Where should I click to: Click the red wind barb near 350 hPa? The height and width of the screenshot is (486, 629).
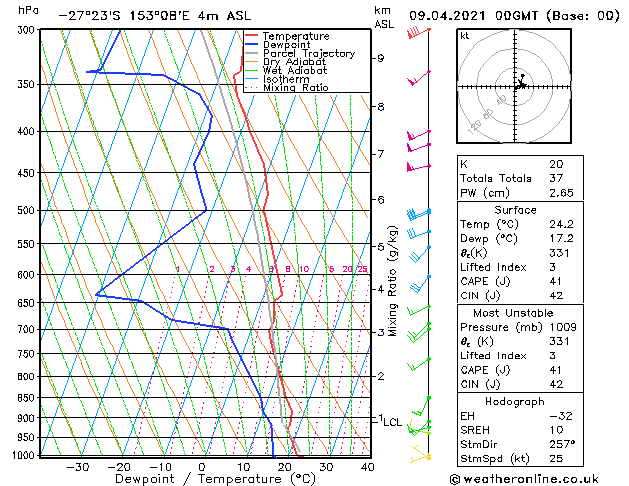click(x=419, y=78)
